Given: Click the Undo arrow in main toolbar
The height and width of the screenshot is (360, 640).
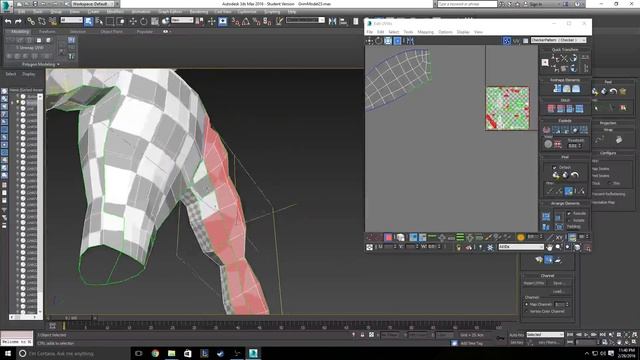Looking at the screenshot, I should point(8,21).
